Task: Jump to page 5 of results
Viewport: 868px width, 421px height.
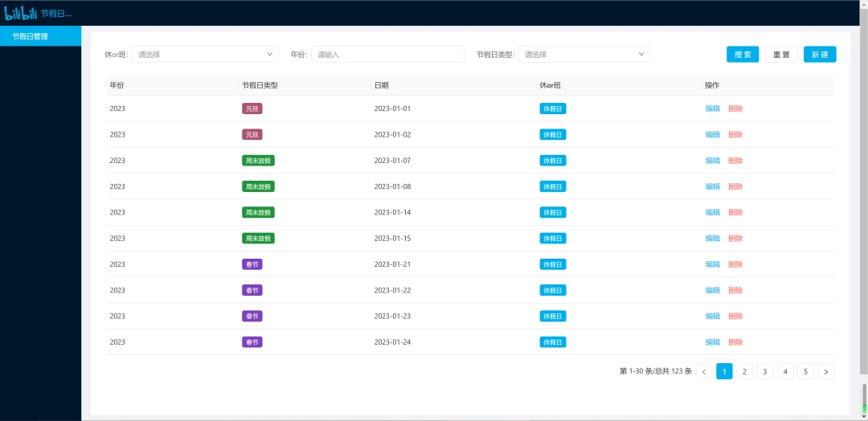Action: click(805, 372)
